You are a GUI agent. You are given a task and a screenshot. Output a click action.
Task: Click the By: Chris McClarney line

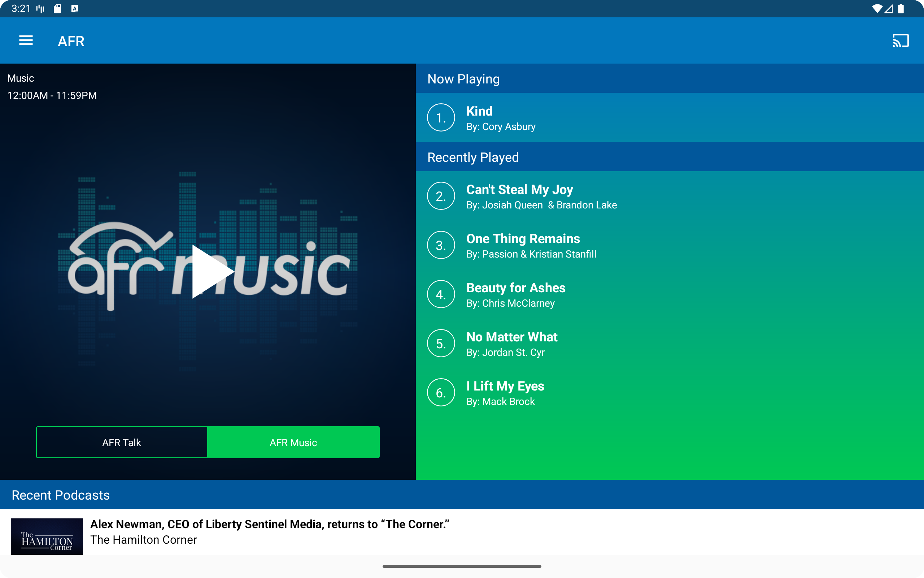(x=510, y=303)
